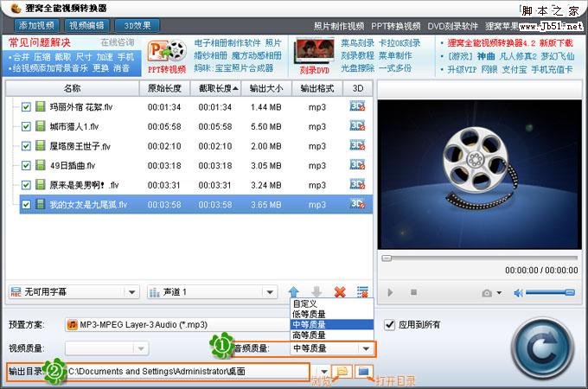Open the 照片制作视频 link
588x389 pixels.
click(339, 26)
